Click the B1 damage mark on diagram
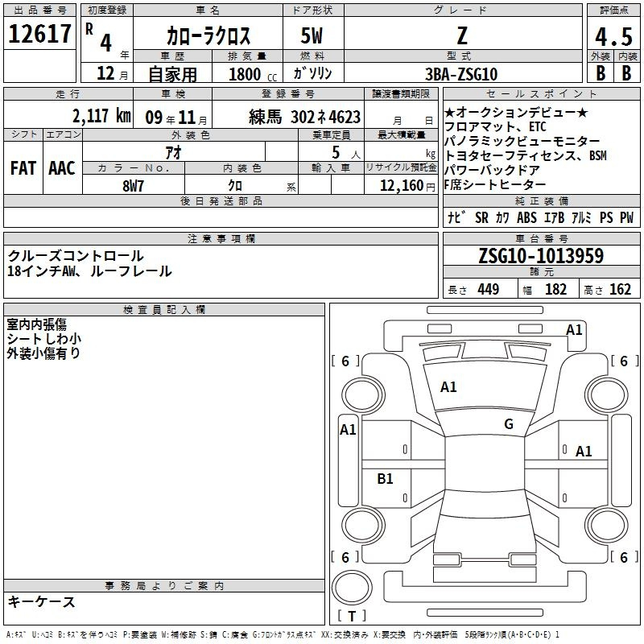644x644 pixels. pos(386,479)
